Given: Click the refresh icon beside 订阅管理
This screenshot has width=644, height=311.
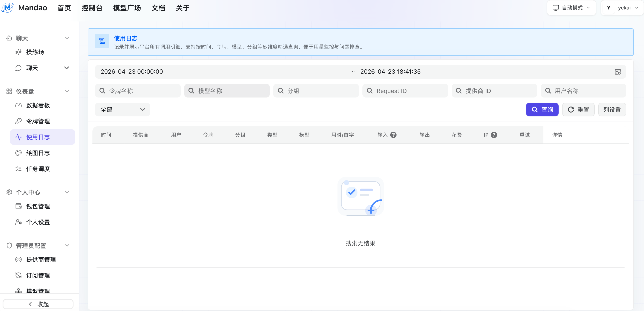Looking at the screenshot, I should (18, 275).
